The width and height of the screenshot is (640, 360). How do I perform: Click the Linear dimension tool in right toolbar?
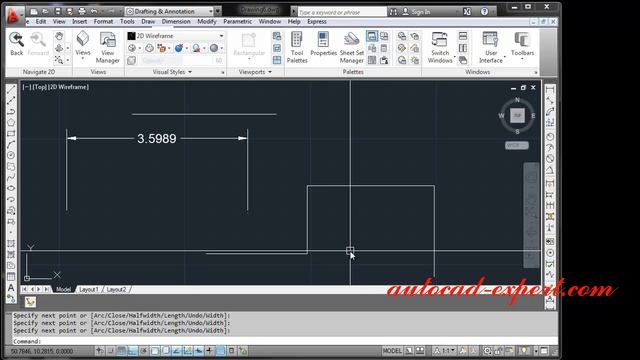pyautogui.click(x=550, y=89)
